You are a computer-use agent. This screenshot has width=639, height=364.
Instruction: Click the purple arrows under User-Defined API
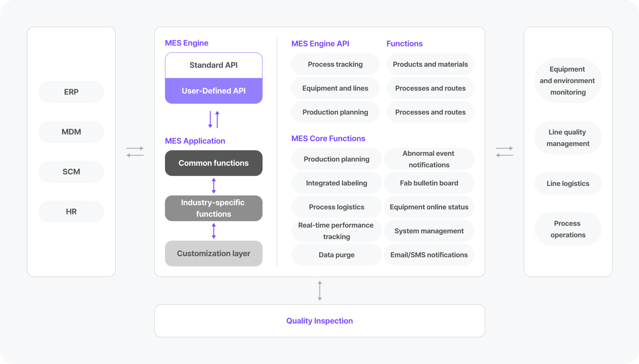[x=213, y=119]
